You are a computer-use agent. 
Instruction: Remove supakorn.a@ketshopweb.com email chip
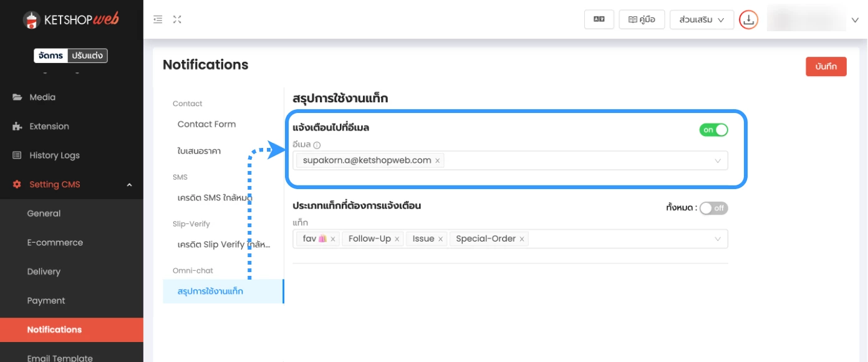[x=438, y=161]
